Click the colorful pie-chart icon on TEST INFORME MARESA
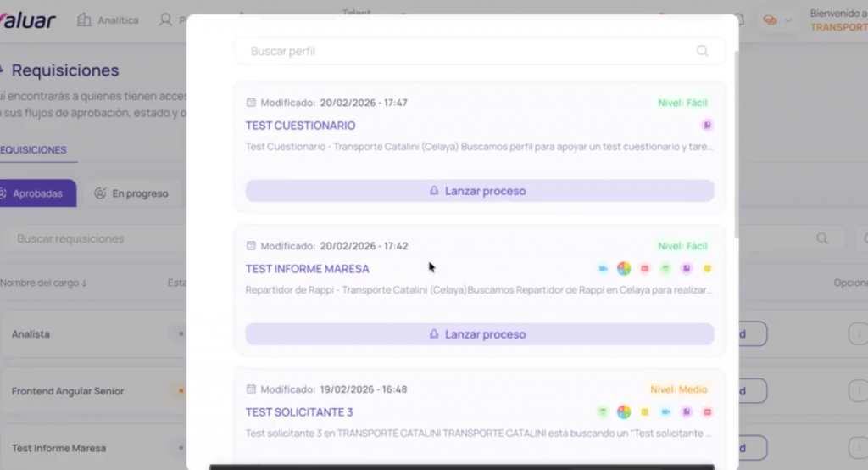Viewport: 868px width, 470px height. point(624,269)
